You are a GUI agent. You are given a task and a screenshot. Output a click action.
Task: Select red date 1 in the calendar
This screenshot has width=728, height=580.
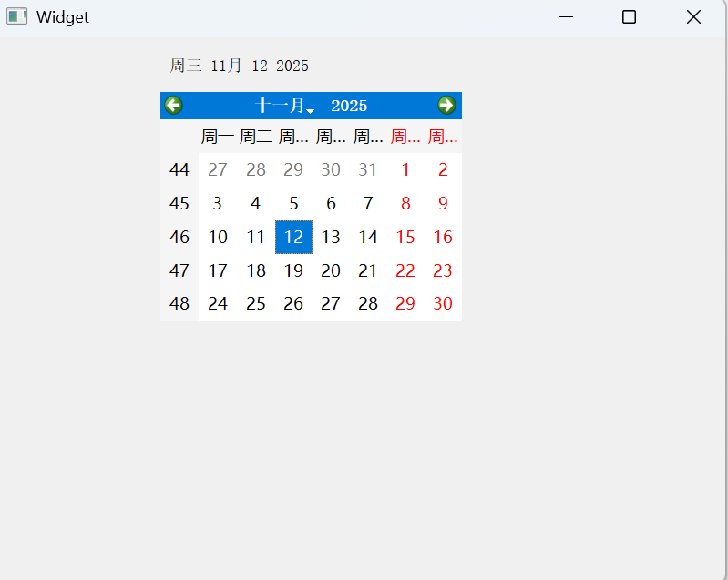tap(405, 170)
